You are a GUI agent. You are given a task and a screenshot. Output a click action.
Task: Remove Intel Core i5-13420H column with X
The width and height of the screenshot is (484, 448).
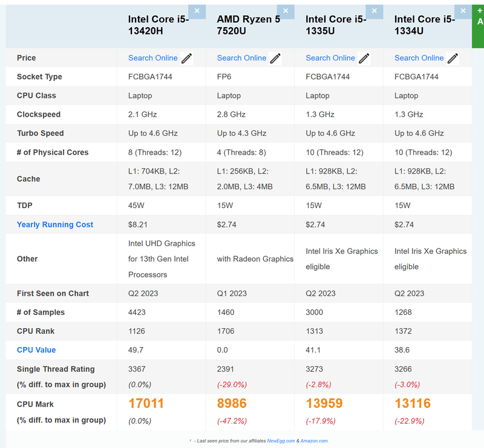[x=197, y=11]
